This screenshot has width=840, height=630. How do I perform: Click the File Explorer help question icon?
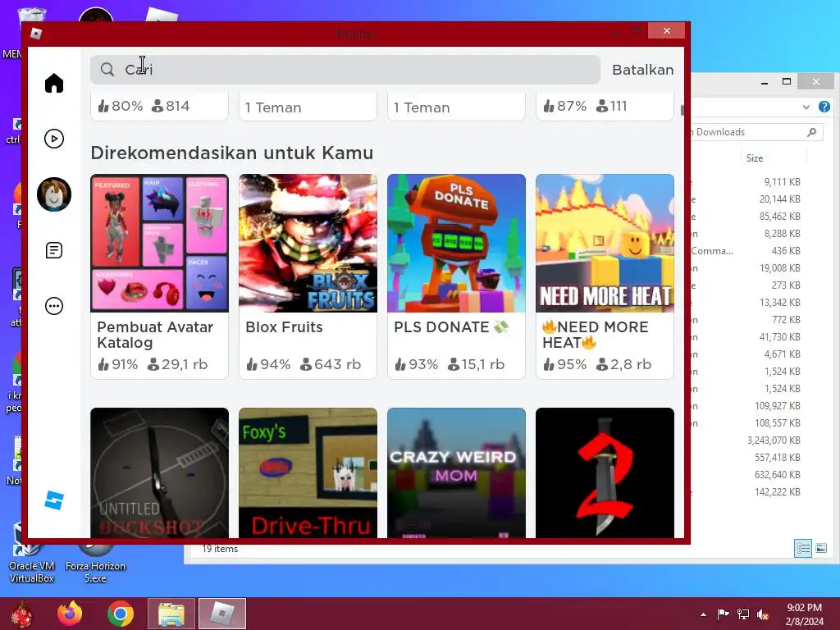coord(824,107)
